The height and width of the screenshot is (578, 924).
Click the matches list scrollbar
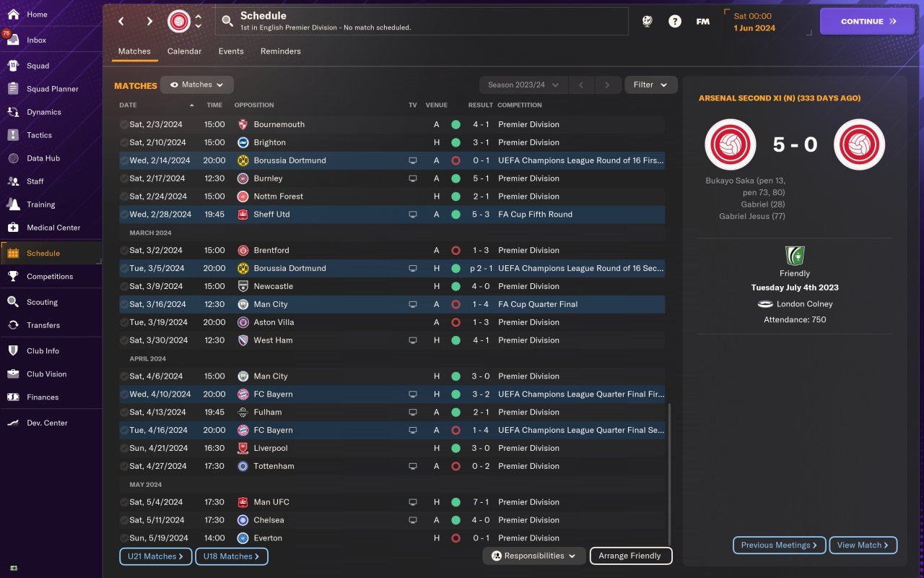click(x=669, y=473)
